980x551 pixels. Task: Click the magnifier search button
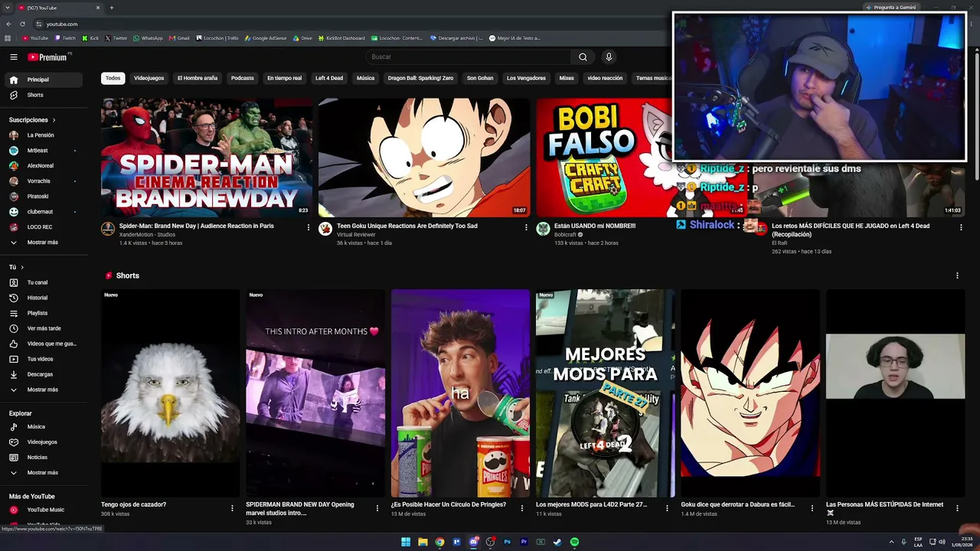583,57
